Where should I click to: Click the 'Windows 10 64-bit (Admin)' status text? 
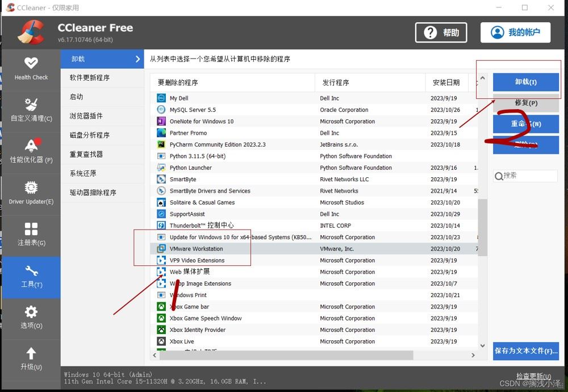(108, 374)
